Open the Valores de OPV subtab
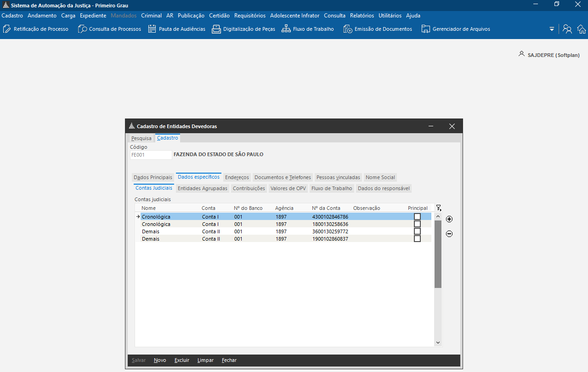Screen dimensions: 588x372 [x=288, y=188]
